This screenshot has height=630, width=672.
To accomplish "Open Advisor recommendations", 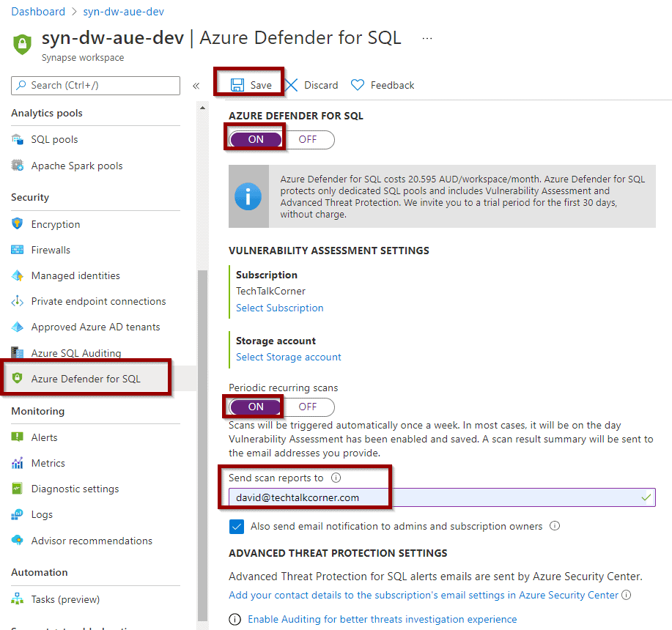I will 92,541.
